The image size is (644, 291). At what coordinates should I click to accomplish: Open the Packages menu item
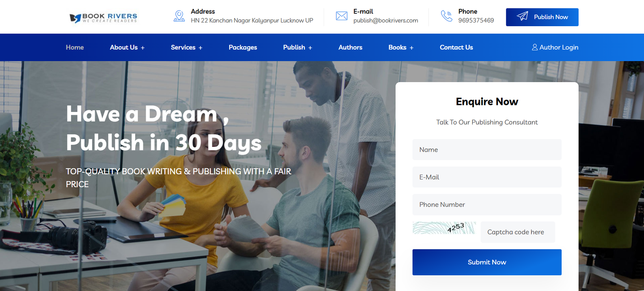(243, 47)
